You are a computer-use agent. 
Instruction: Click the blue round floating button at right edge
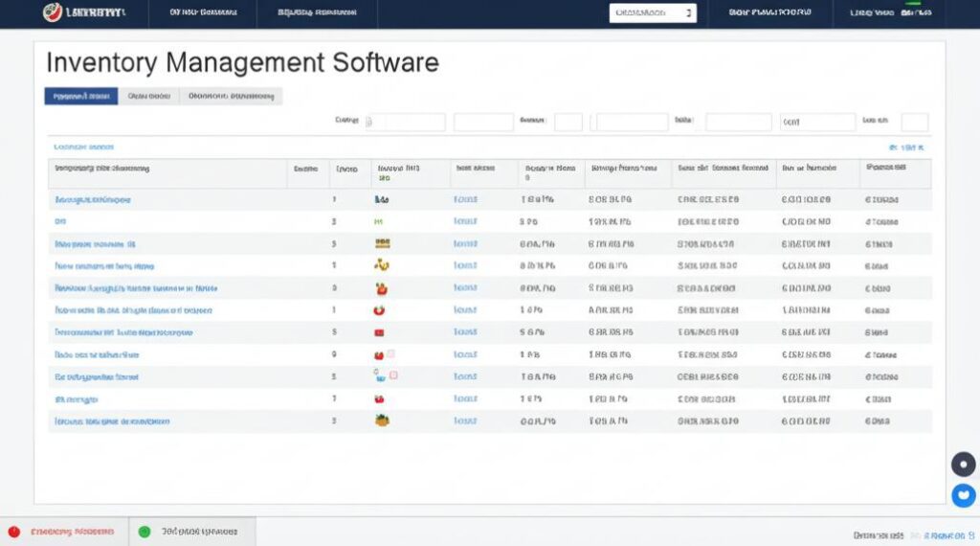click(x=963, y=495)
